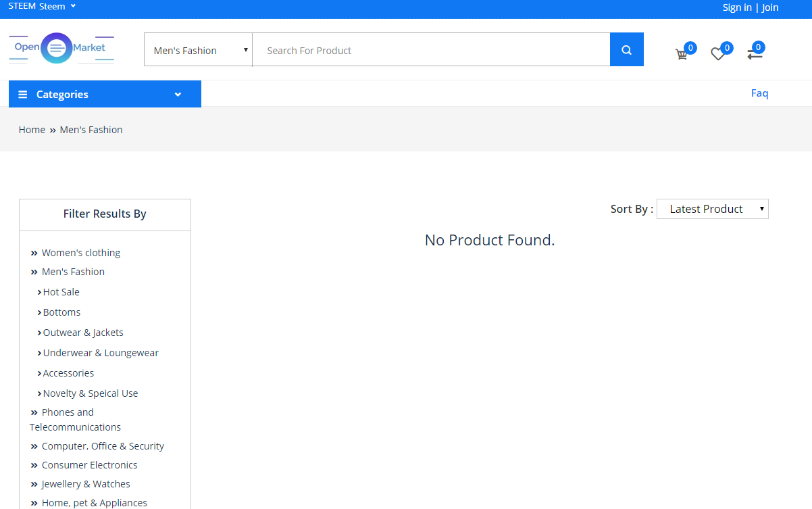This screenshot has height=509, width=812.
Task: Open the Faq menu item
Action: coord(759,93)
